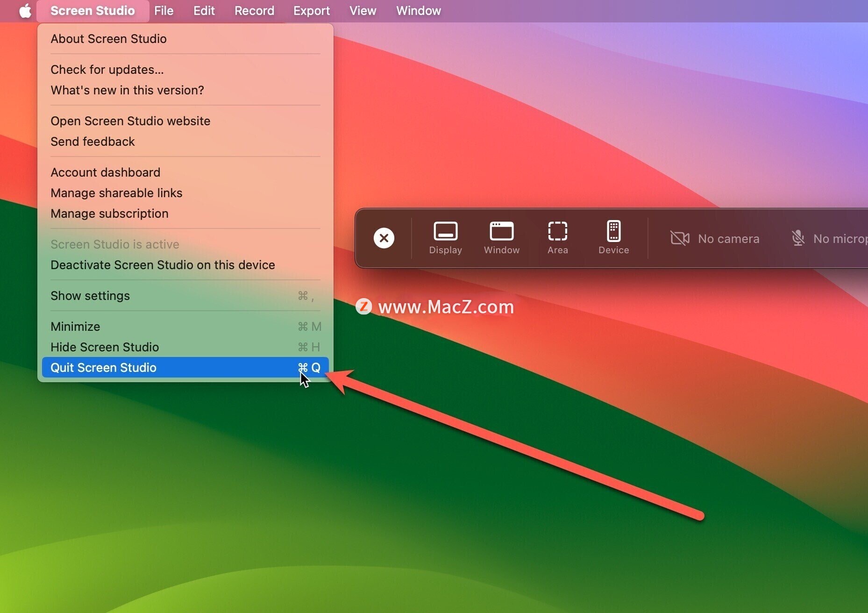
Task: Select Area recording mode
Action: click(x=557, y=238)
